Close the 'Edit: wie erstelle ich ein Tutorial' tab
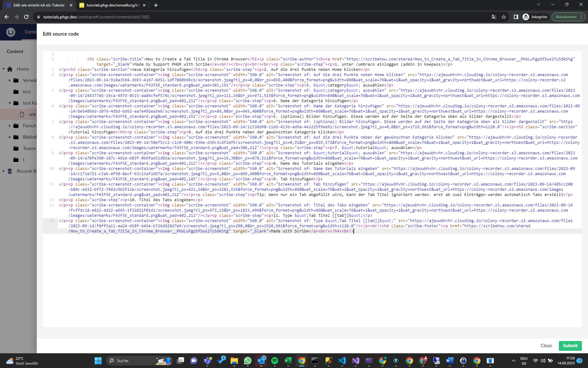 pyautogui.click(x=71, y=5)
